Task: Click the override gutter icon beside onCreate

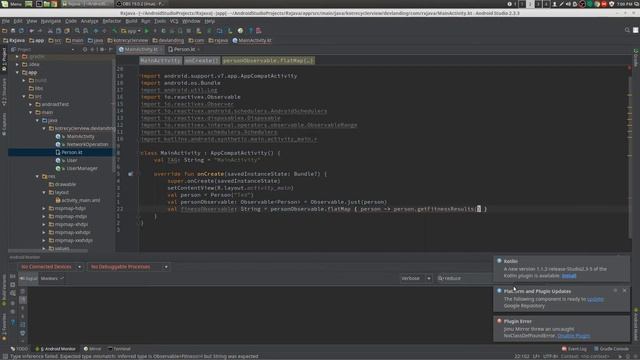Action: click(130, 174)
